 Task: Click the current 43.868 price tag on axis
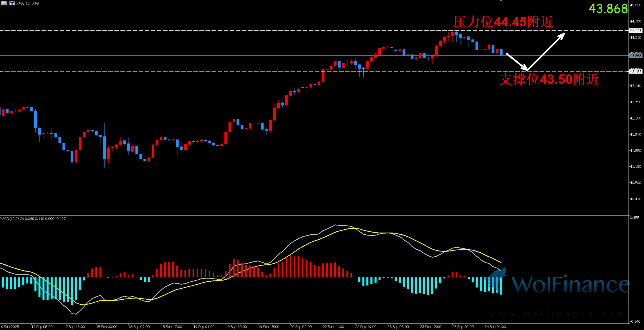[636, 56]
